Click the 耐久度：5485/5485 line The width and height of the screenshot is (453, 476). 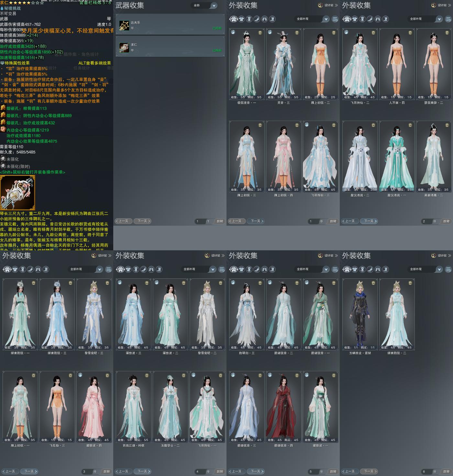[18, 152]
